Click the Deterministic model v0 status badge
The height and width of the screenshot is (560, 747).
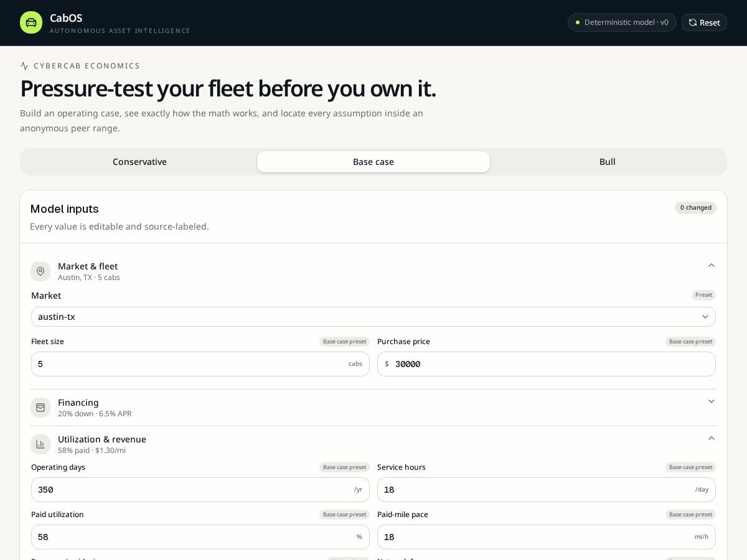pos(622,22)
